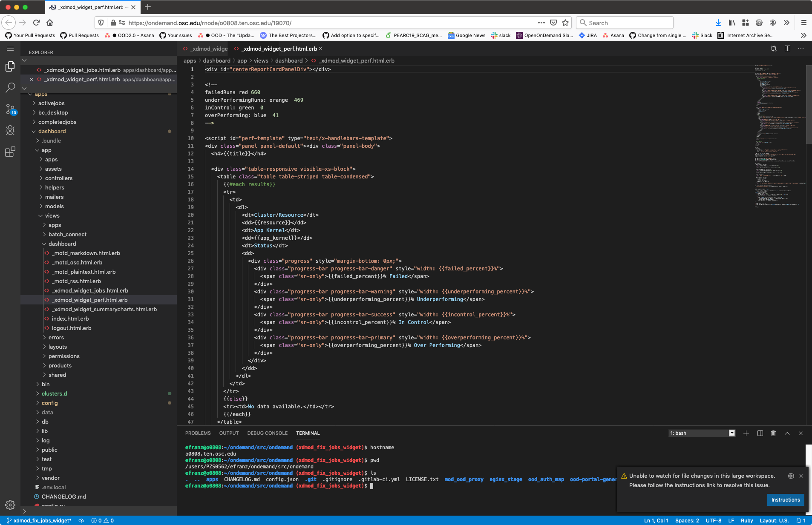The width and height of the screenshot is (812, 525).
Task: Toggle tracking protection shield in address bar
Action: [101, 23]
